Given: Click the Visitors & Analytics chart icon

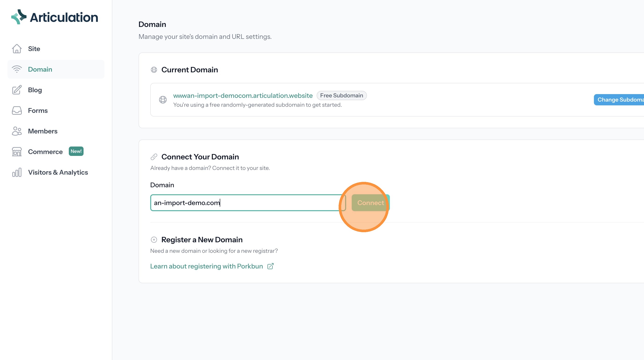Looking at the screenshot, I should (17, 173).
